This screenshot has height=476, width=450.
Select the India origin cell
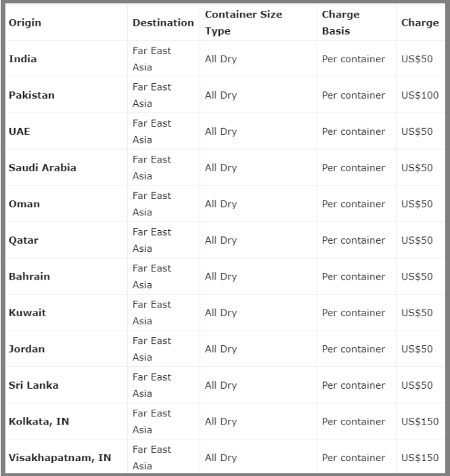pyautogui.click(x=23, y=59)
